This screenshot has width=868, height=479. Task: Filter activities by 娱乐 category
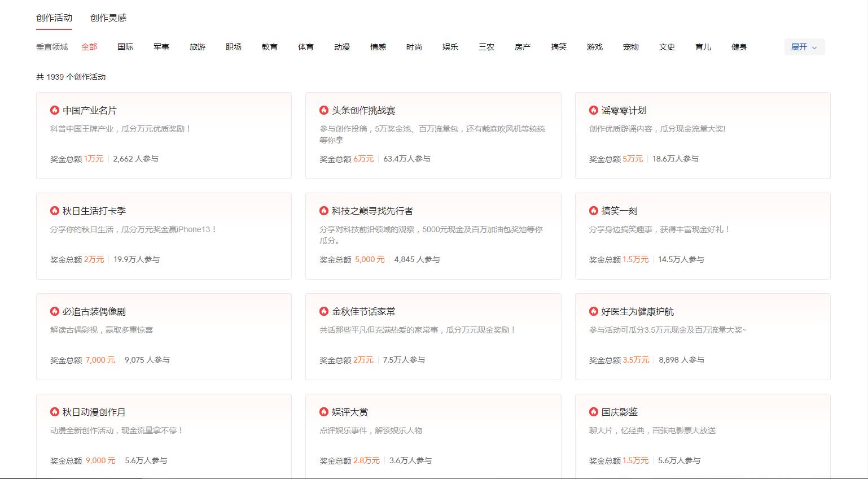(x=450, y=47)
